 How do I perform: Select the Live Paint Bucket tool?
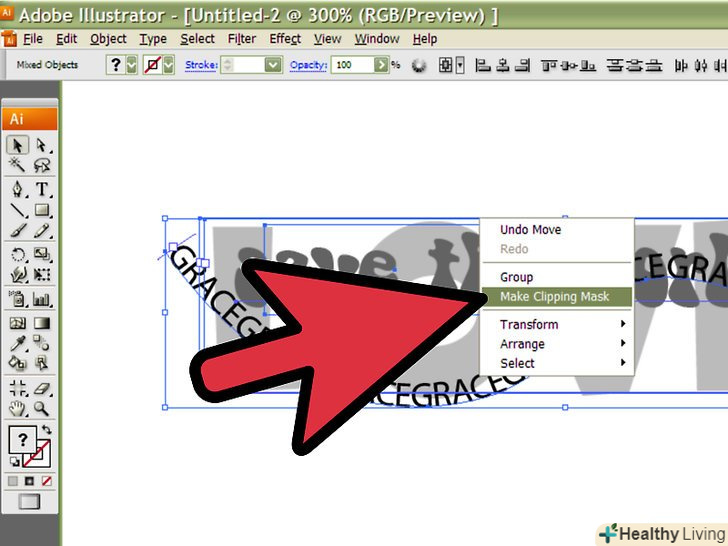pos(18,363)
